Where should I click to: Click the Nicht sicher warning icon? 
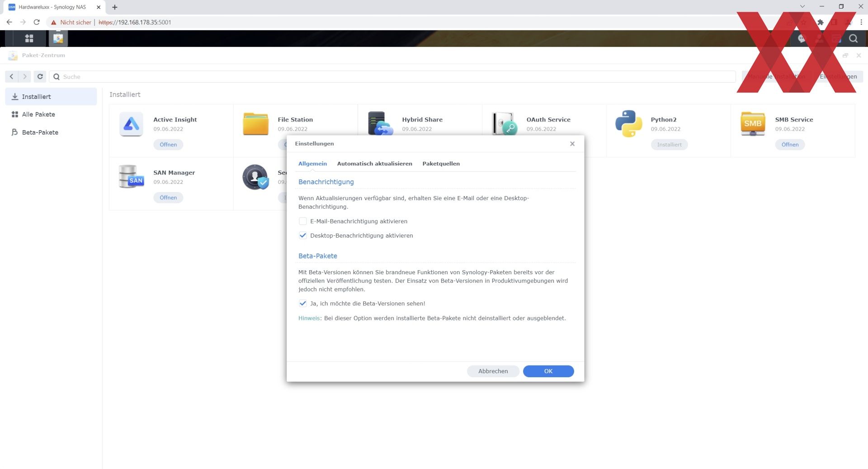53,22
